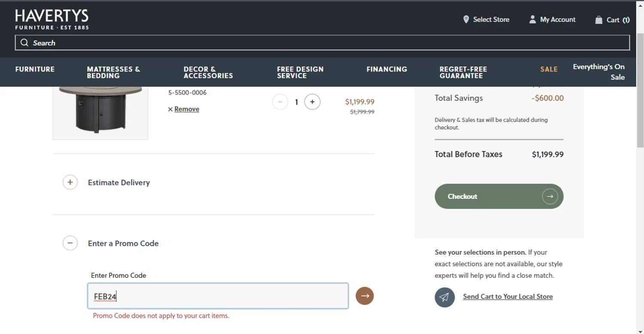Open the Sale menu item
Viewport: 644px width, 334px height.
549,69
